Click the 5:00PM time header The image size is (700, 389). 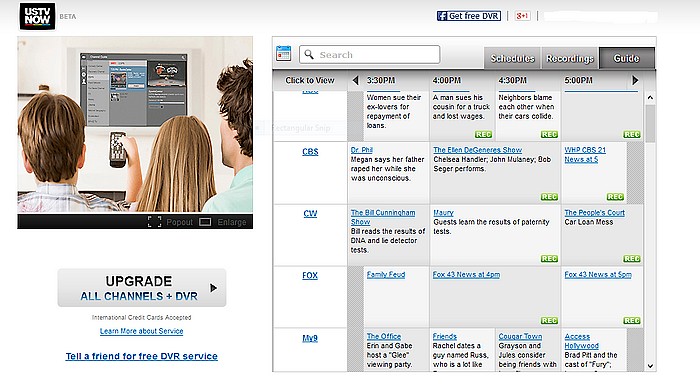[579, 80]
